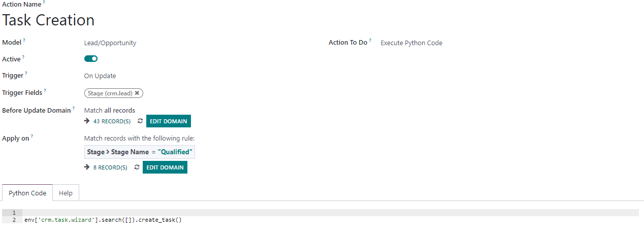
Task: Show help tooltip next to Action To Do
Action: 370,41
